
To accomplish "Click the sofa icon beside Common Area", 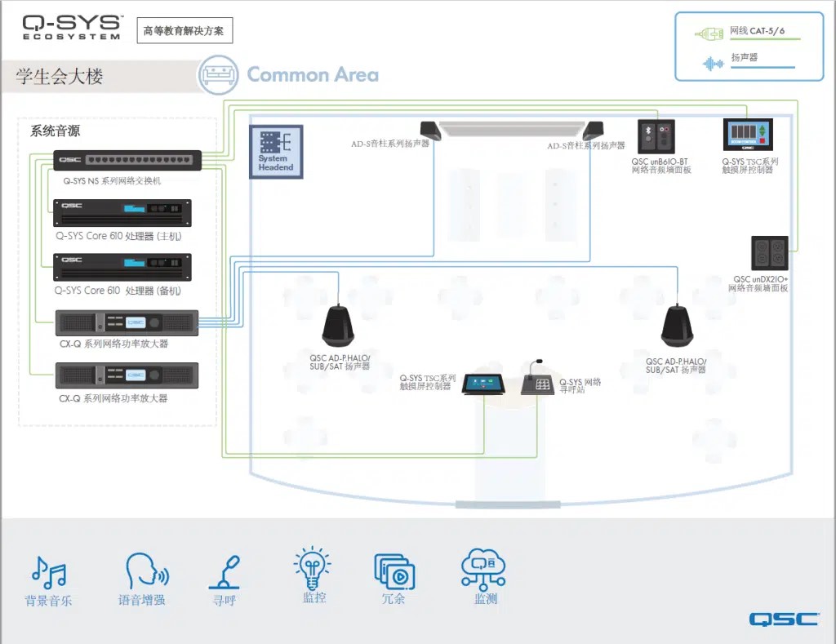I will (x=218, y=75).
